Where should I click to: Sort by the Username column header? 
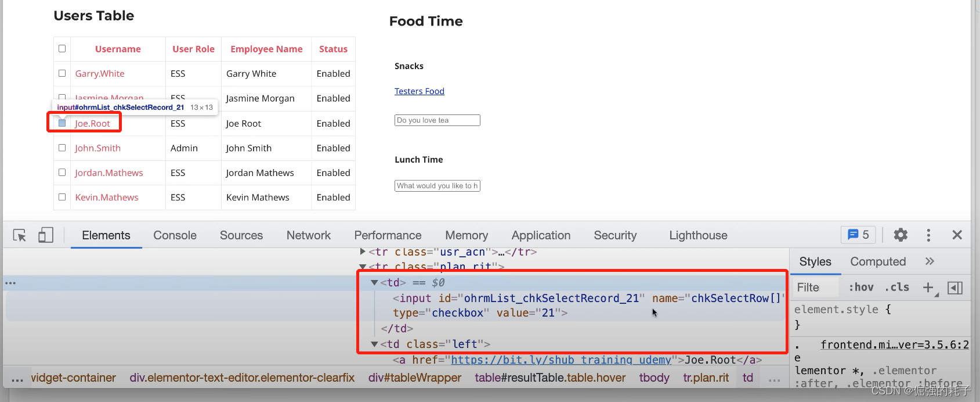click(x=118, y=49)
